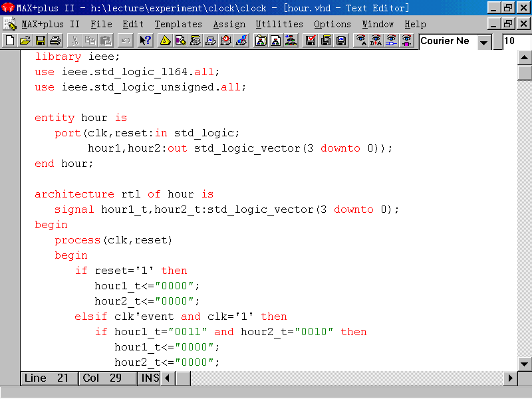Screen dimensions: 532x399
Task: Open the top-level project file icon
Action: click(x=261, y=41)
